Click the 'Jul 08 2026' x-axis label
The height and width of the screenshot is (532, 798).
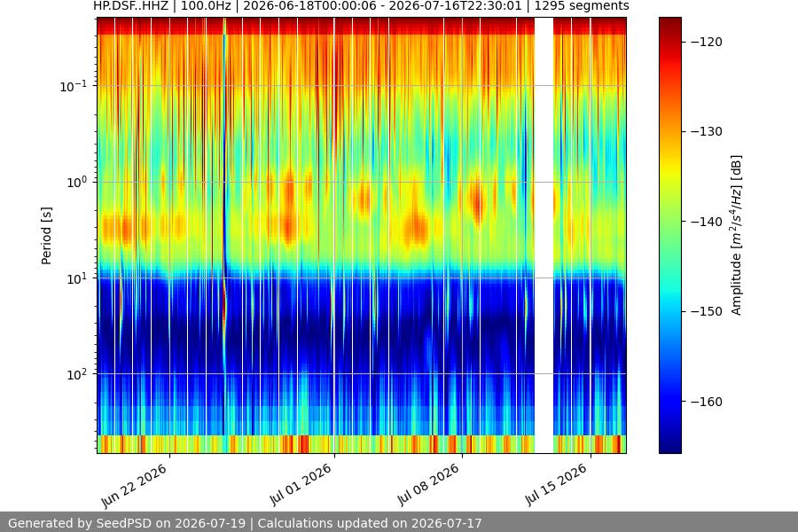428,485
